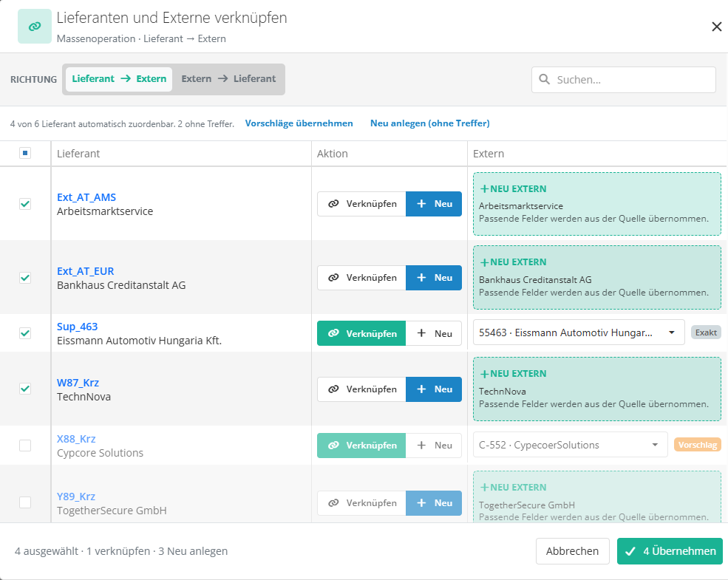Click Neu anlegen (ohne Treffer) link

pyautogui.click(x=430, y=123)
